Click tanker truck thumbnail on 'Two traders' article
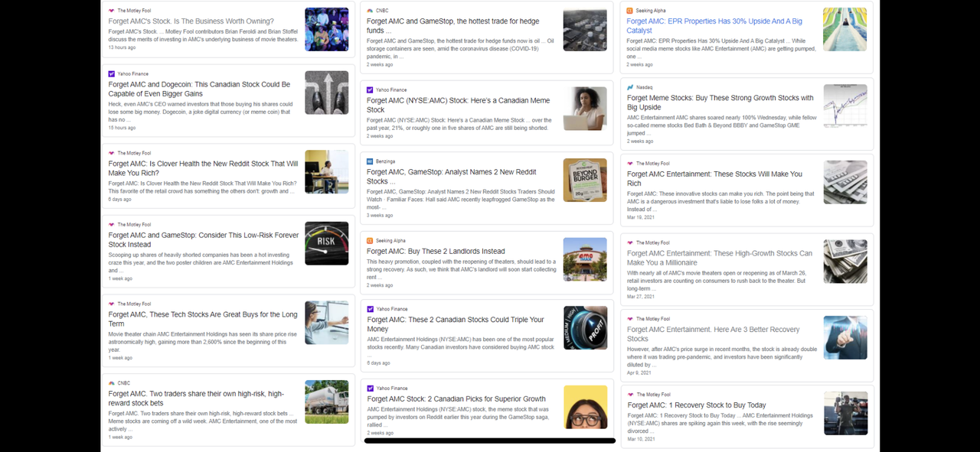 [326, 402]
